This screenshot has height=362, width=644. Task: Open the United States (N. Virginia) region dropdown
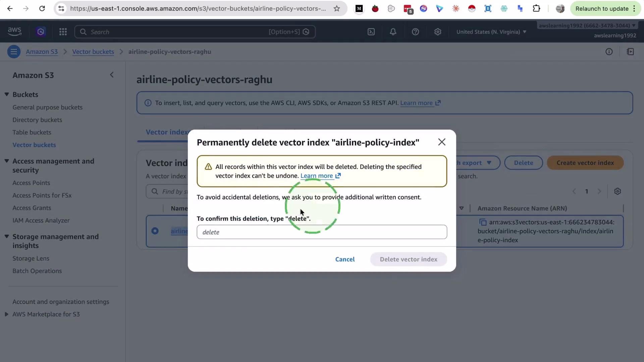coord(491,32)
